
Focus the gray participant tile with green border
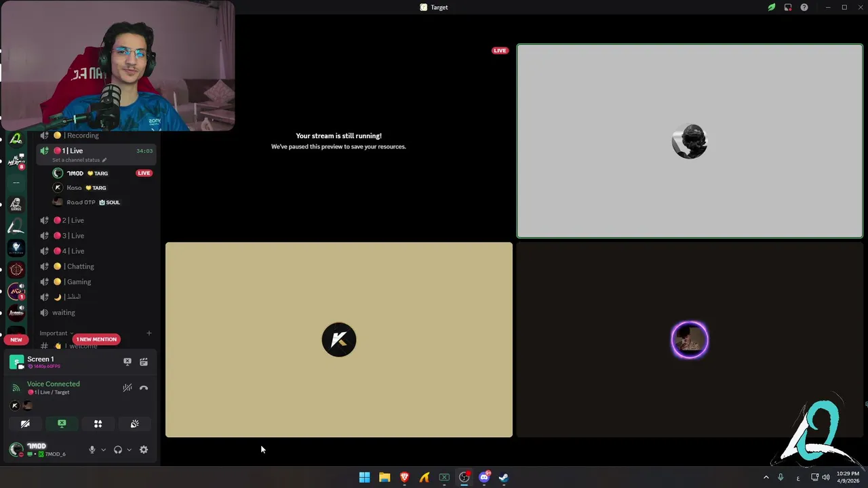[690, 141]
